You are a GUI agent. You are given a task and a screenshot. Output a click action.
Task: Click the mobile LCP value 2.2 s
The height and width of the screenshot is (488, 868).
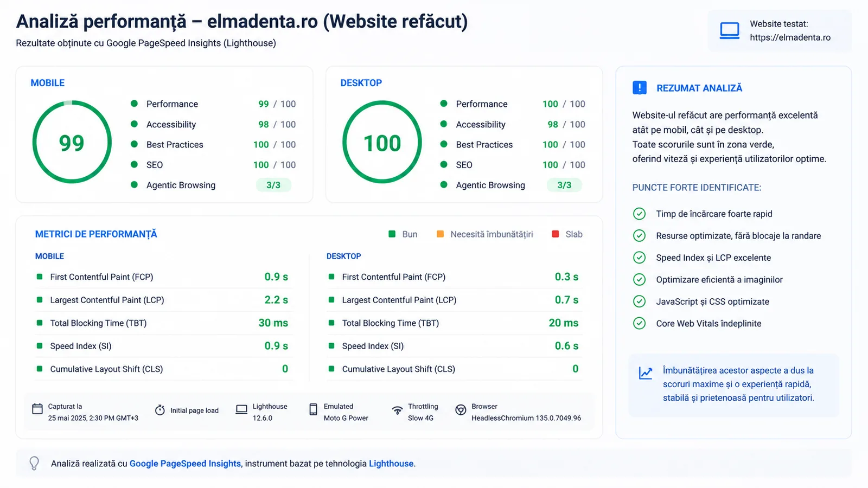click(x=276, y=300)
